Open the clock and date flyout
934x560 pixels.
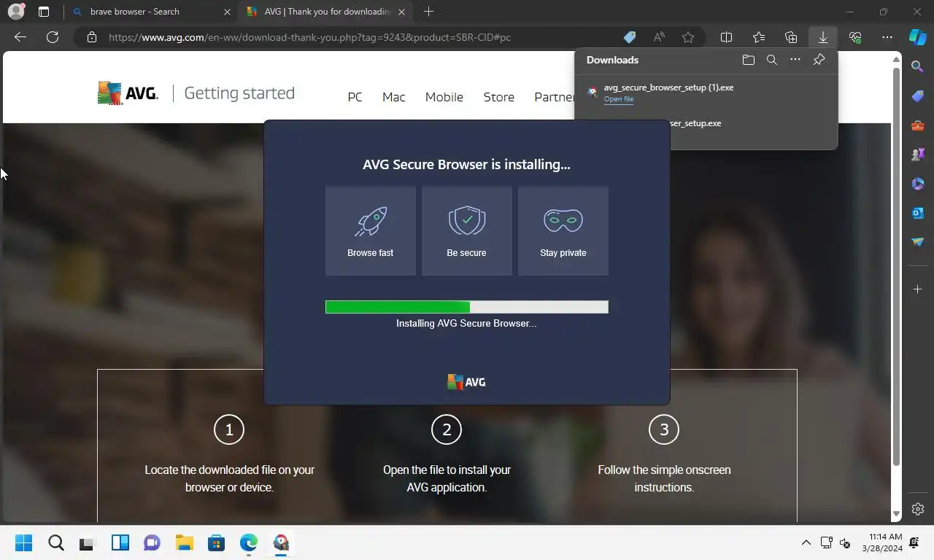[881, 542]
